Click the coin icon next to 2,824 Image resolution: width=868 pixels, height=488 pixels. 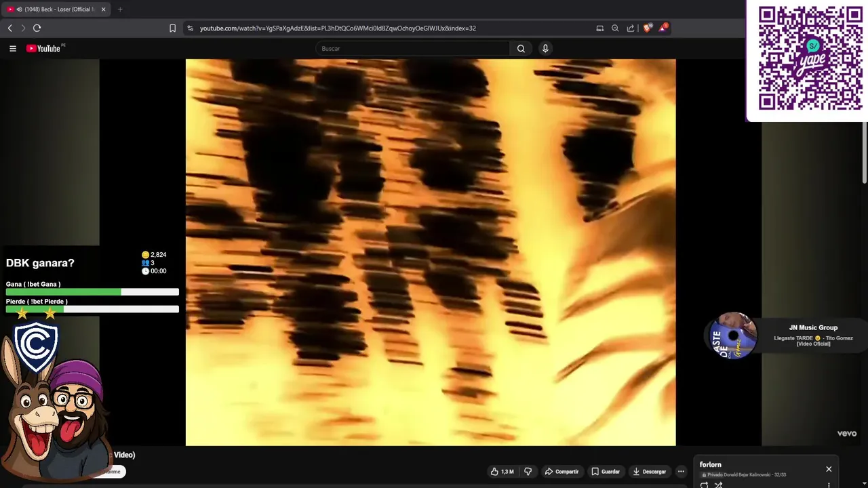pyautogui.click(x=145, y=255)
